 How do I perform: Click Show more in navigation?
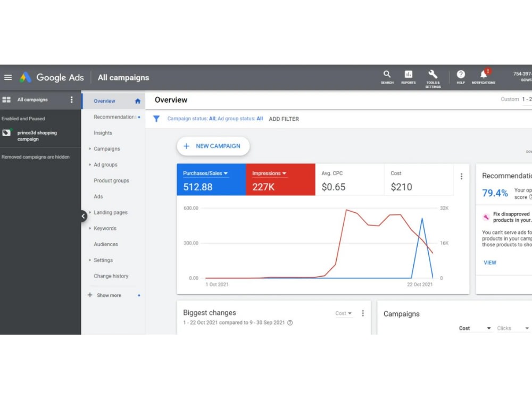(109, 295)
